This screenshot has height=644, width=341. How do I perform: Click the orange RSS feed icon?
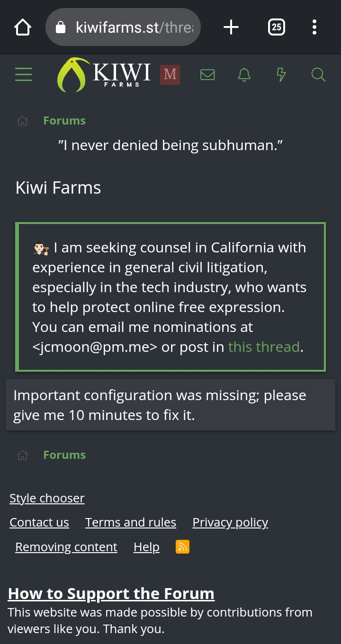pos(182,547)
